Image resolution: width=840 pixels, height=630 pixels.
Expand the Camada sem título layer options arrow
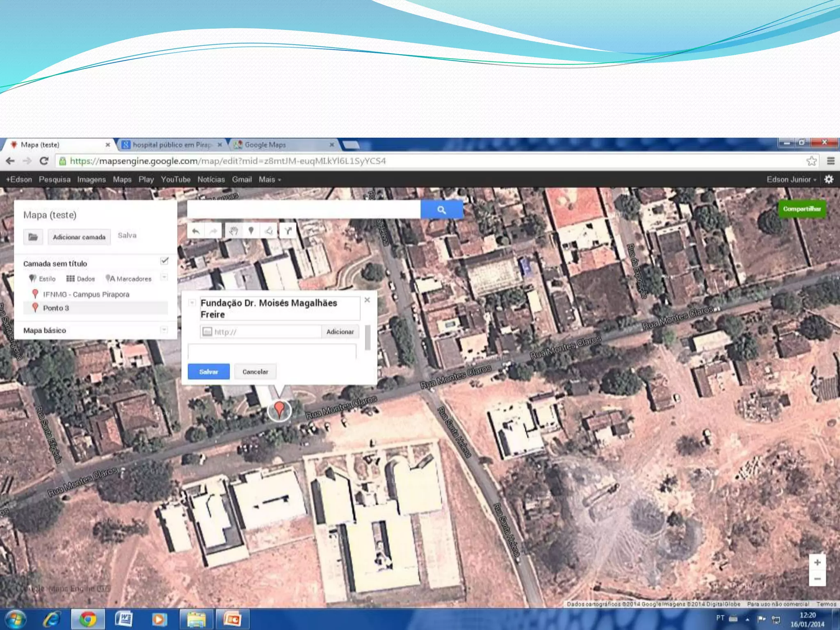pos(164,277)
